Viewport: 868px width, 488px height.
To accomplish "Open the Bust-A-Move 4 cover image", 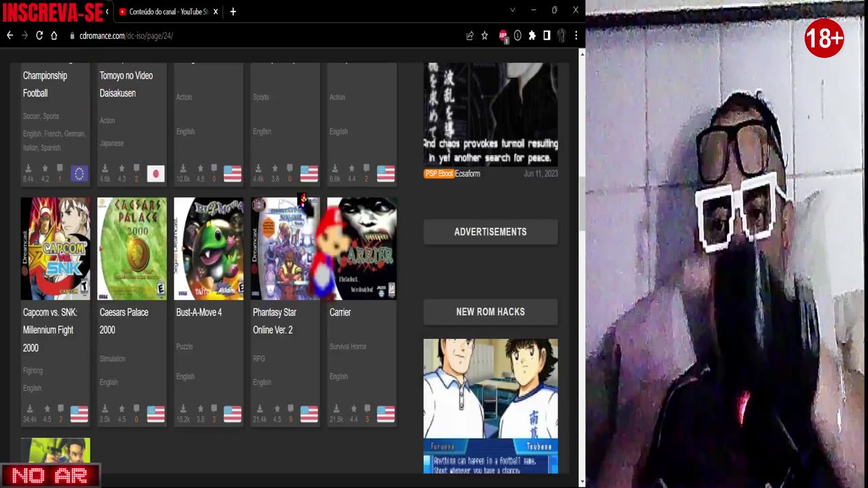I will (x=208, y=249).
